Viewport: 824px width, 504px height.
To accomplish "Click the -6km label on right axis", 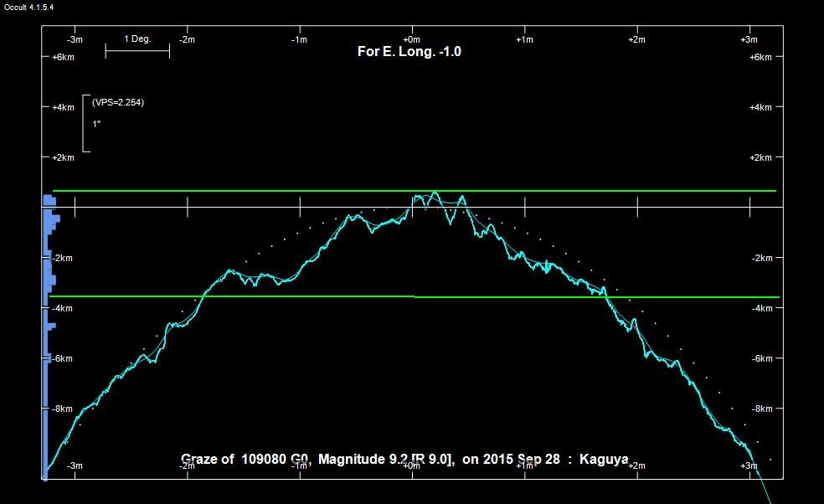I will coord(760,358).
